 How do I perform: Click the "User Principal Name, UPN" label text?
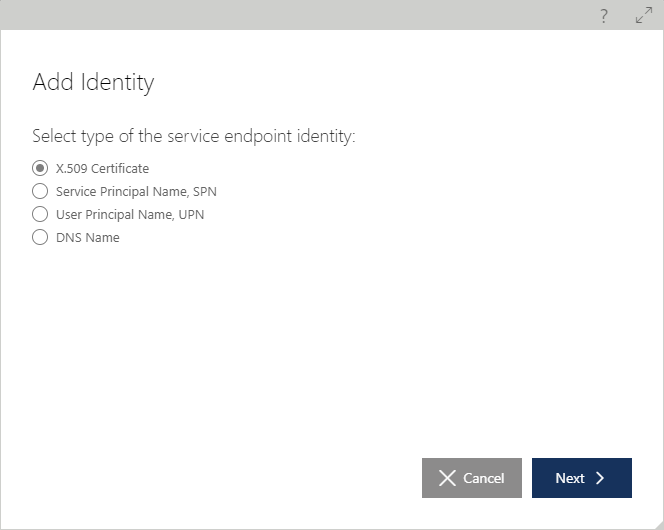point(130,215)
